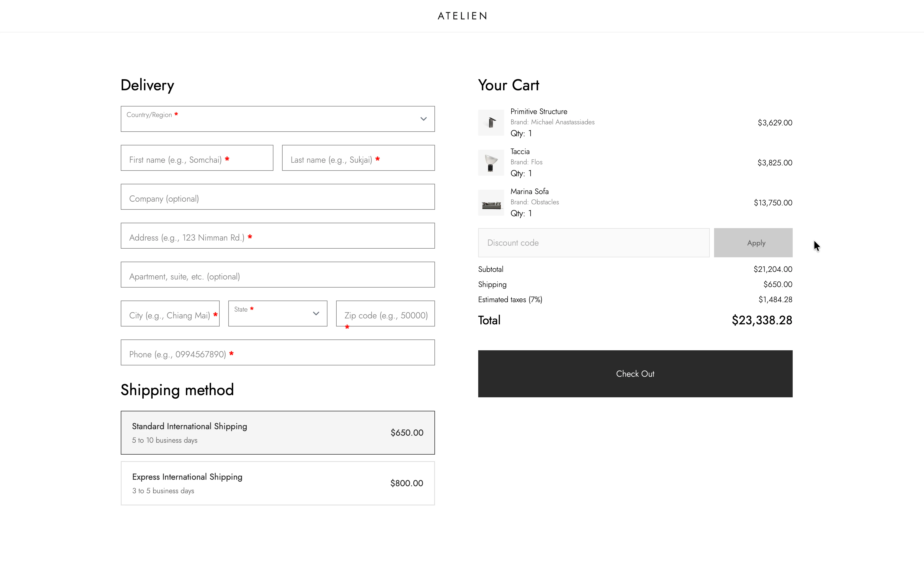Apply the discount code
Viewport: 924px width, 580px height.
[x=753, y=243]
